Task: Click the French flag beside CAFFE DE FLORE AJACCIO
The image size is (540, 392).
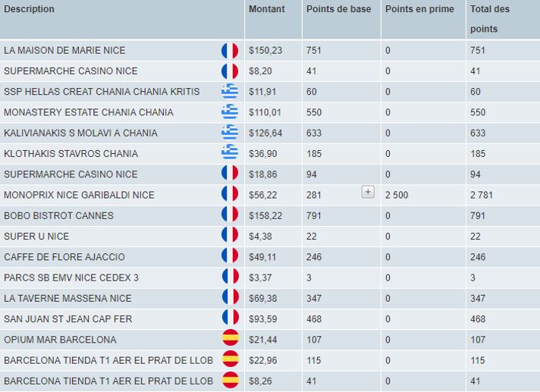Action: pyautogui.click(x=230, y=257)
